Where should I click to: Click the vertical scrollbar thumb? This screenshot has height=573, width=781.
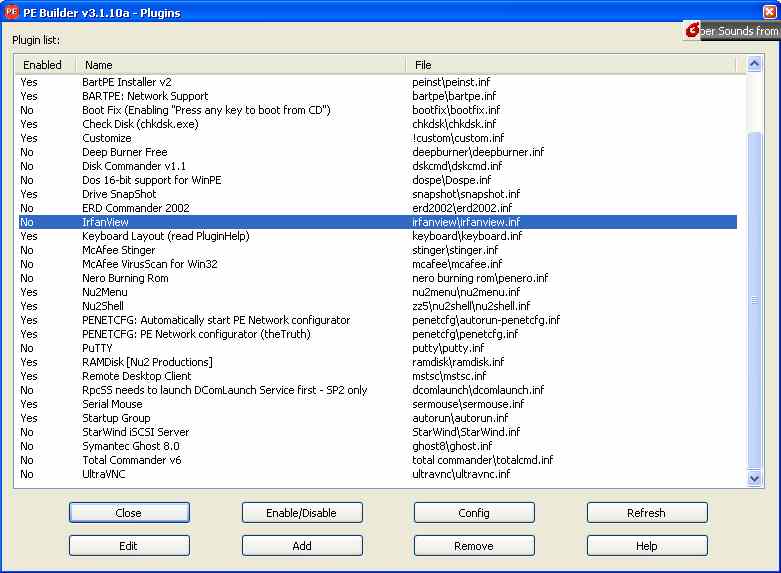click(754, 300)
